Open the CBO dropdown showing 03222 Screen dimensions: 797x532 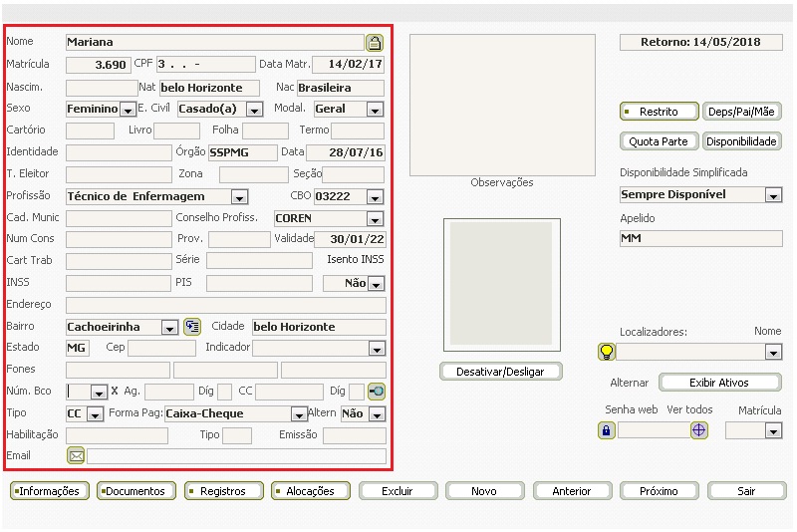[x=376, y=197]
